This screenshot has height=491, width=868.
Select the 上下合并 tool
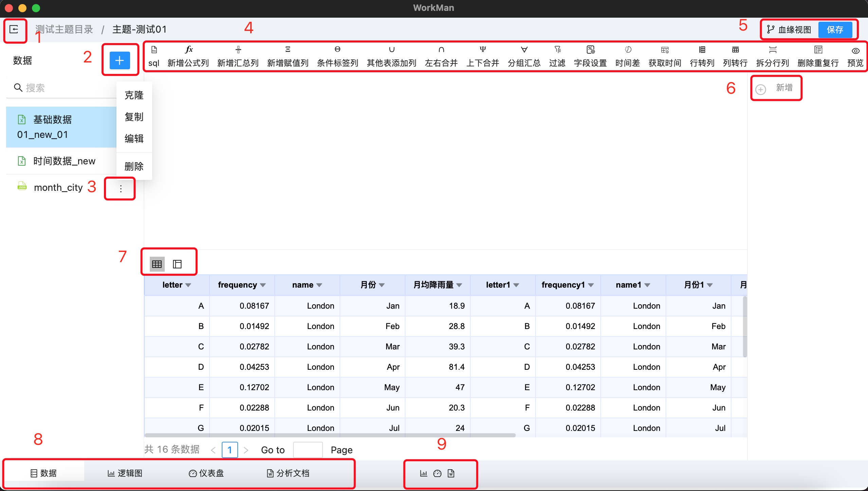(x=483, y=57)
